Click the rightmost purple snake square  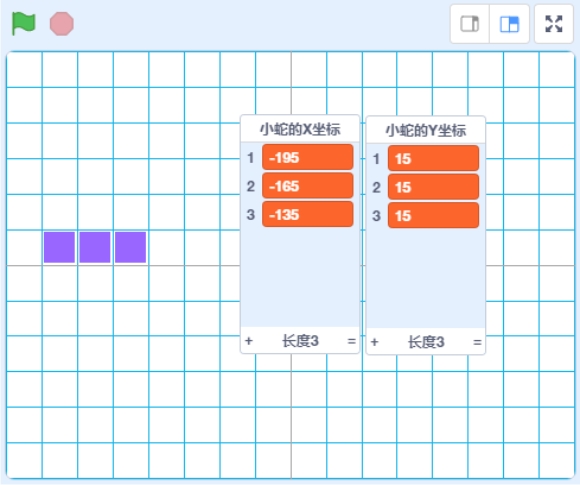[x=130, y=247]
